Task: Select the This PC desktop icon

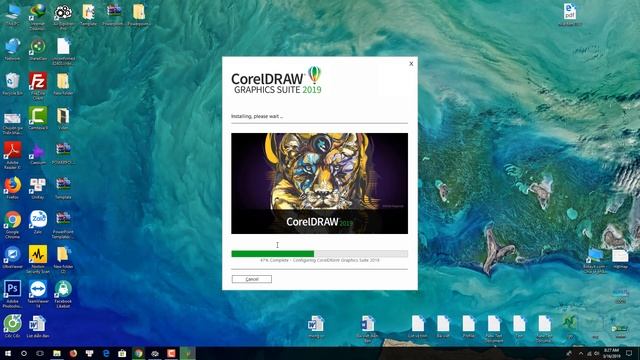Action: tap(12, 15)
